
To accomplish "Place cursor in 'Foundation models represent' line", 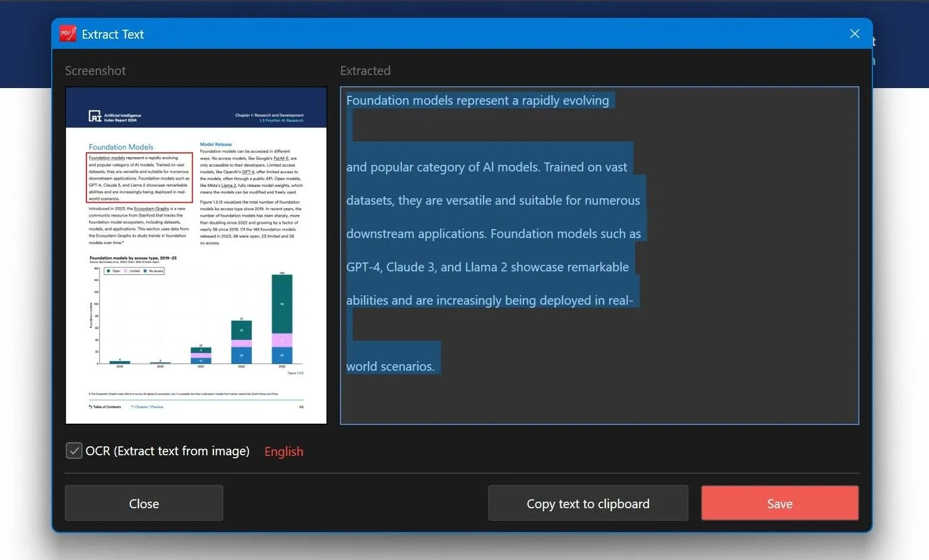I will point(477,101).
